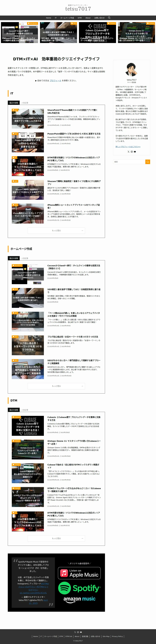The height and width of the screenshot is (644, 156).
Task: Click the Shazam article thumbnail
Action: click(x=28, y=190)
